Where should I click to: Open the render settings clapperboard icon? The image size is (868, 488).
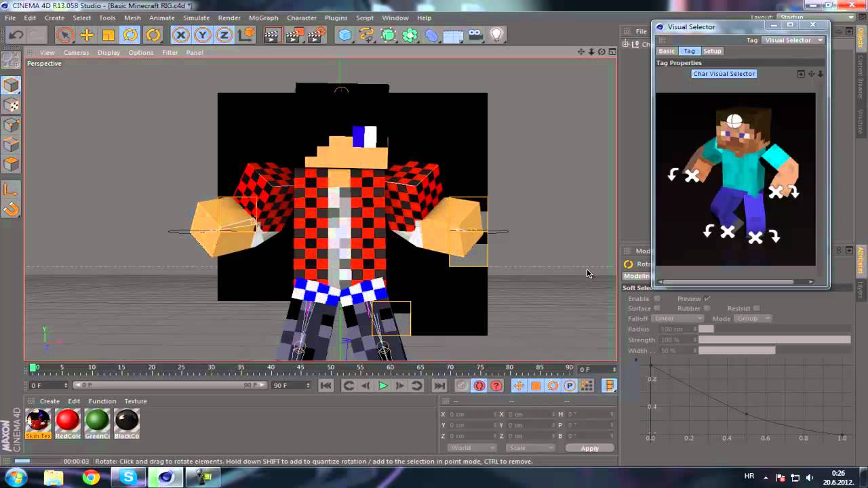coord(317,35)
